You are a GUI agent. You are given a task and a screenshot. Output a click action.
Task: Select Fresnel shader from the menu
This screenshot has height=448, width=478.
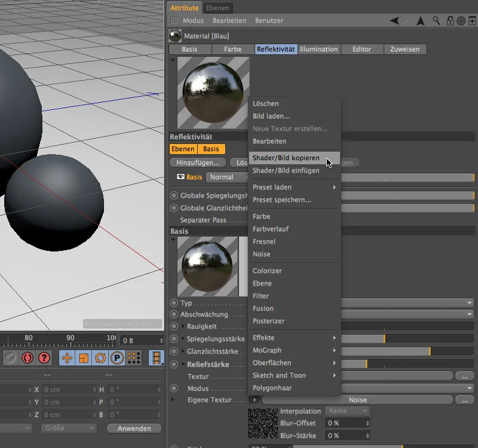tap(294, 241)
